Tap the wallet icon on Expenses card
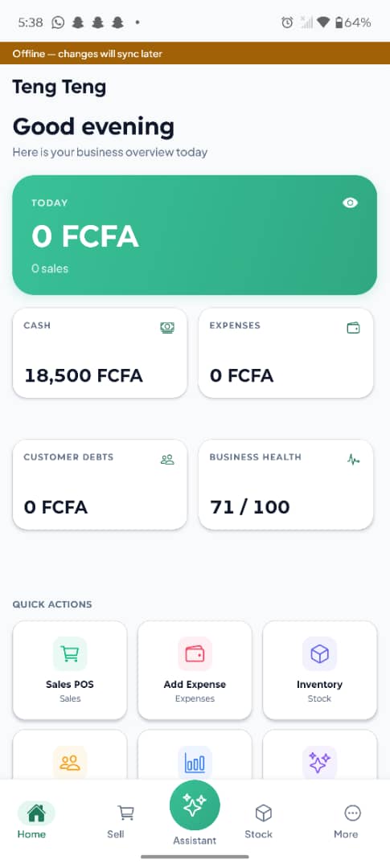 coord(353,328)
